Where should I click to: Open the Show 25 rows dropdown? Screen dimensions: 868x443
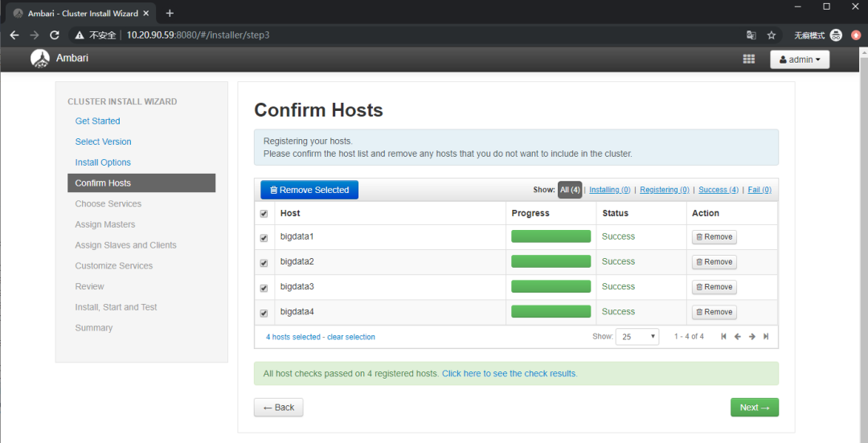coord(637,337)
